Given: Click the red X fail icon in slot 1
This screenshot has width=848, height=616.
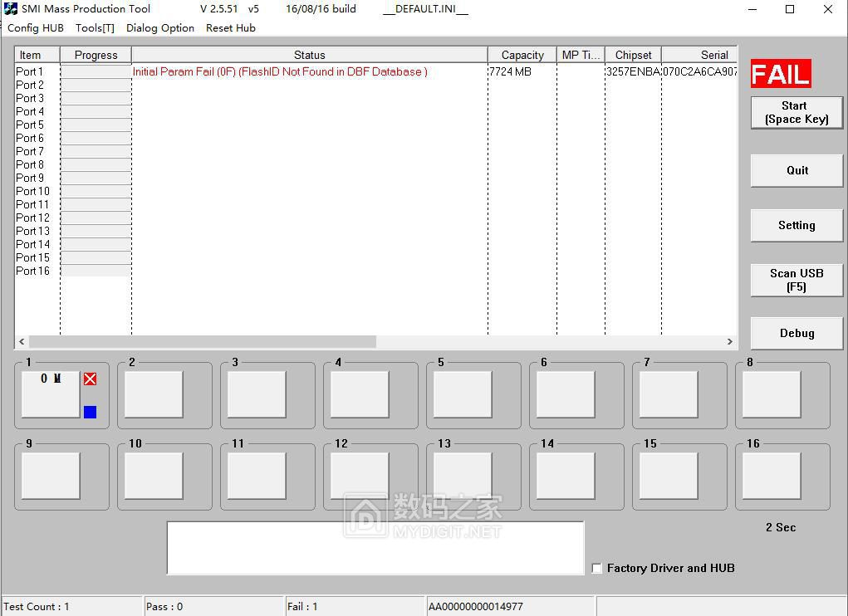Looking at the screenshot, I should [91, 379].
